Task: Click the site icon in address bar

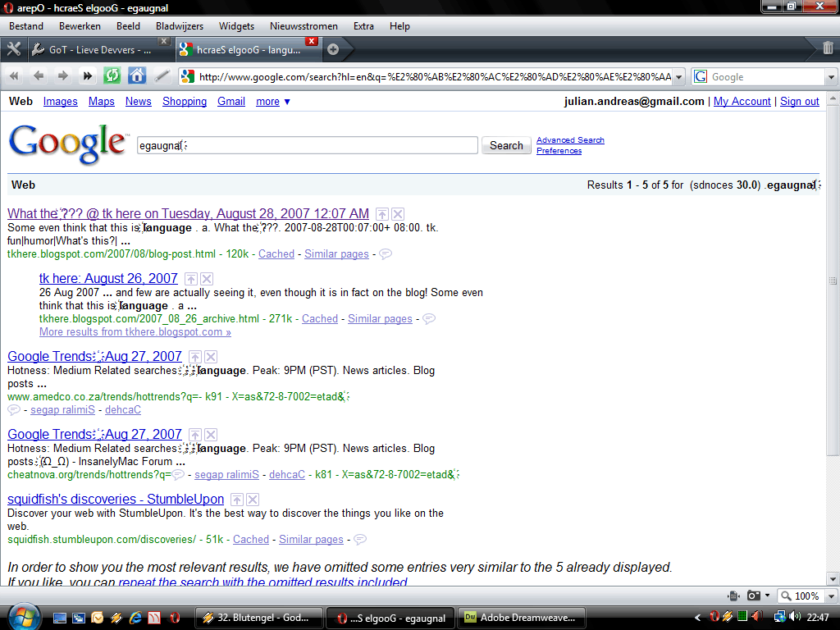Action: tap(187, 76)
